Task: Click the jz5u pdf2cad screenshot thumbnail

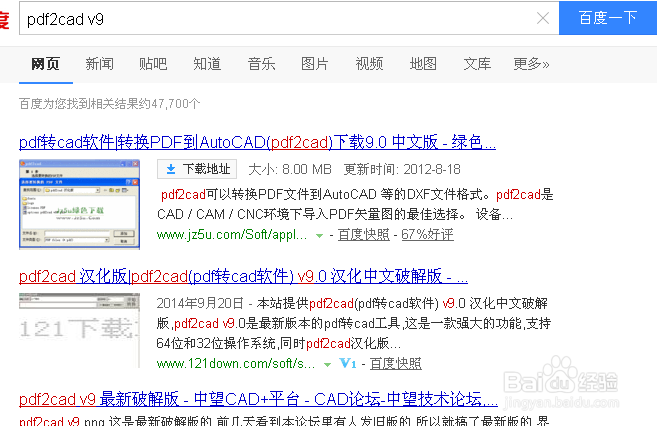Action: tap(79, 204)
